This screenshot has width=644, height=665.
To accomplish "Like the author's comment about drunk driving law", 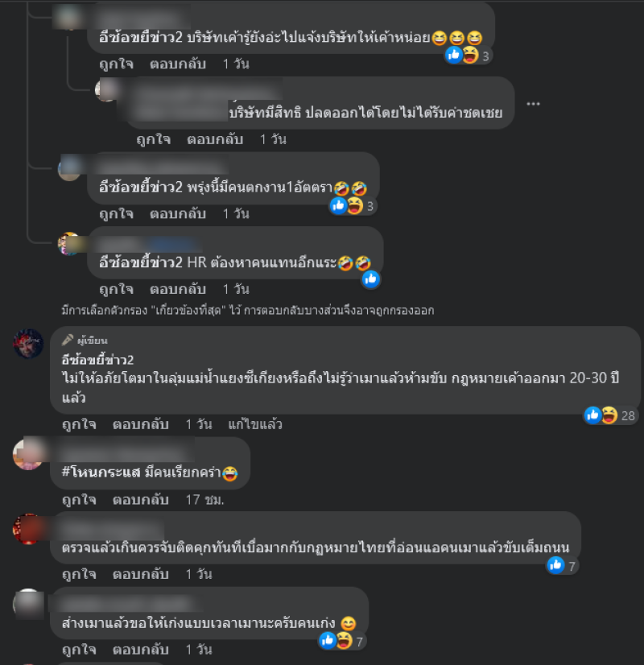I will [79, 424].
